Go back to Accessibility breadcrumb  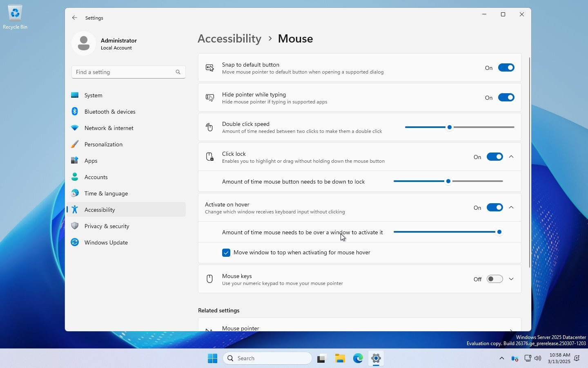tap(229, 38)
